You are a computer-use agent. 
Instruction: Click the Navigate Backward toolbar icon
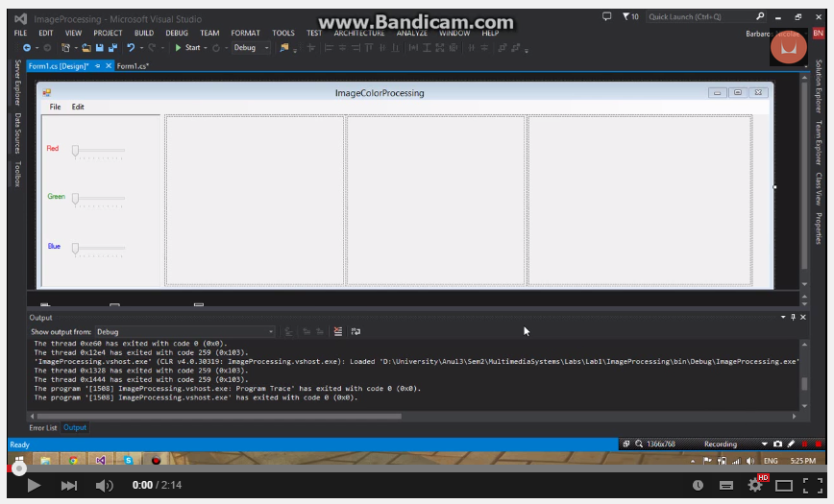pyautogui.click(x=26, y=48)
